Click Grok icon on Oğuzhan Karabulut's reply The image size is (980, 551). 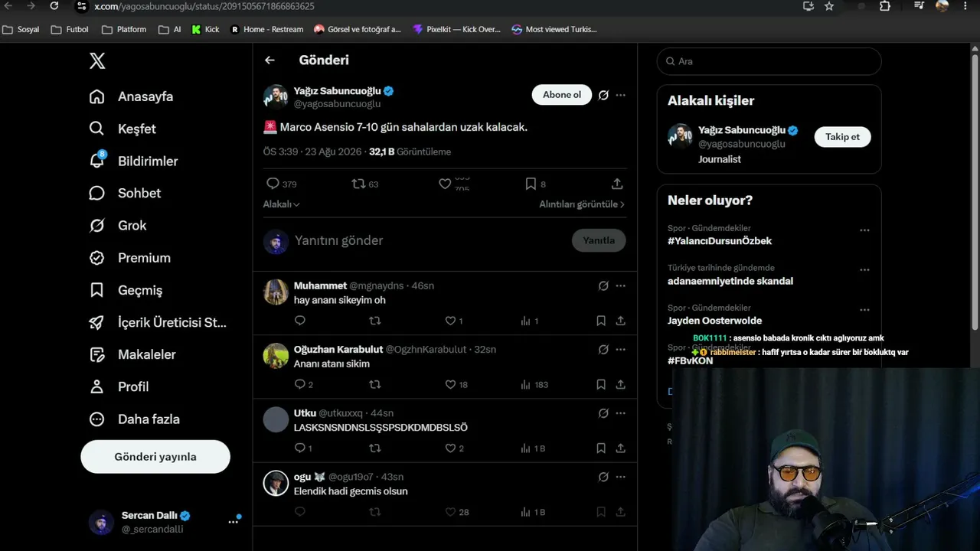click(x=603, y=349)
